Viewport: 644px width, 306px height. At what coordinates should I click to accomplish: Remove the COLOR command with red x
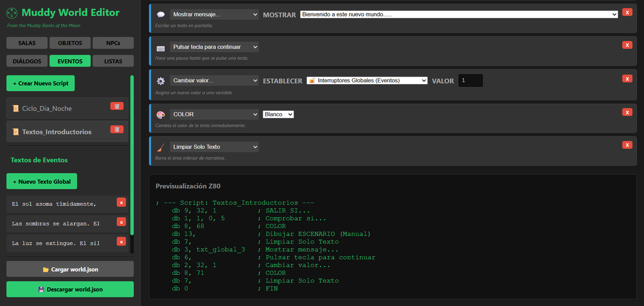(x=627, y=112)
